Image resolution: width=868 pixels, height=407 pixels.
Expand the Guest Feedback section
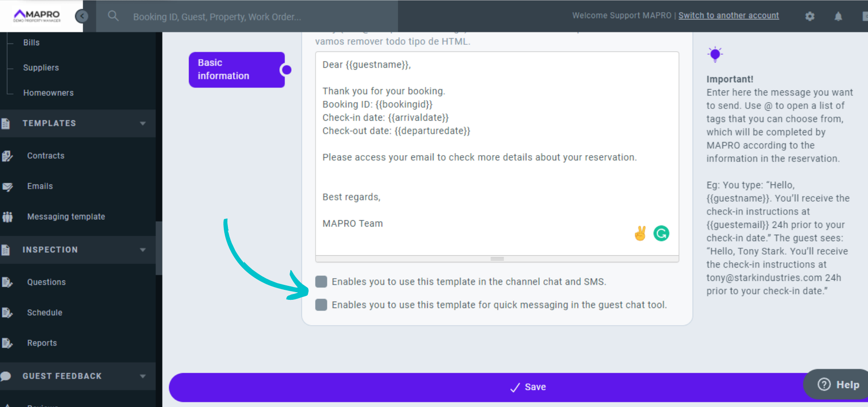point(143,376)
